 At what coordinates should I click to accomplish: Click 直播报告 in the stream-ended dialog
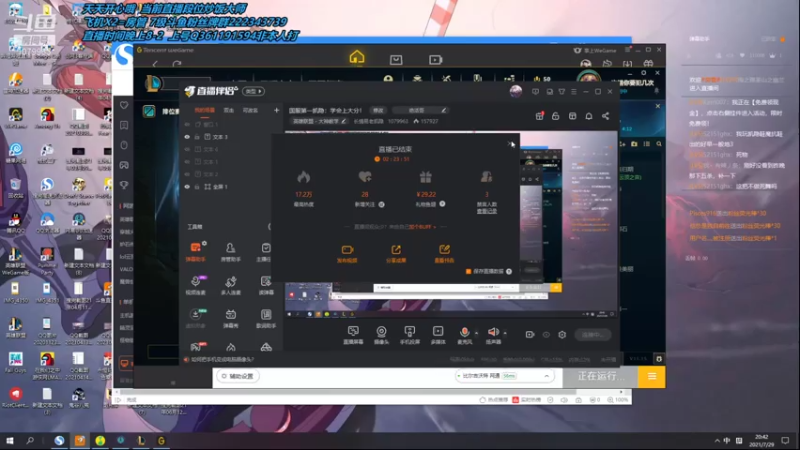point(444,254)
